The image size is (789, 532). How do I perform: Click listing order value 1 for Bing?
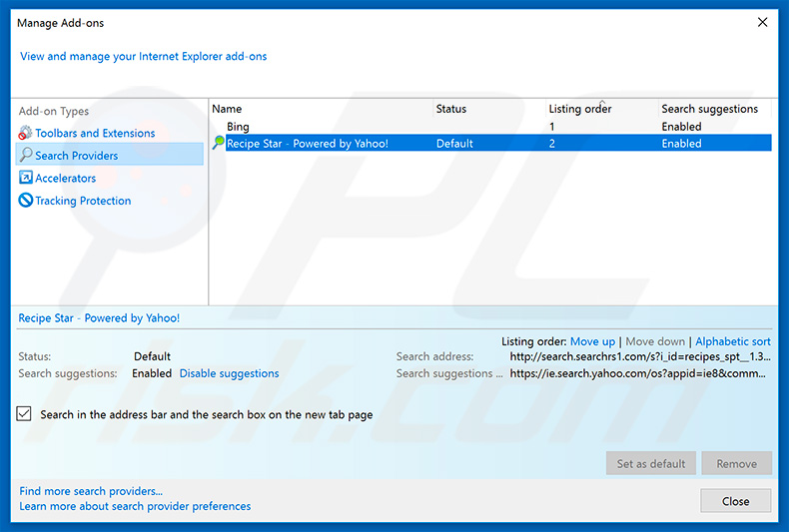pyautogui.click(x=552, y=127)
